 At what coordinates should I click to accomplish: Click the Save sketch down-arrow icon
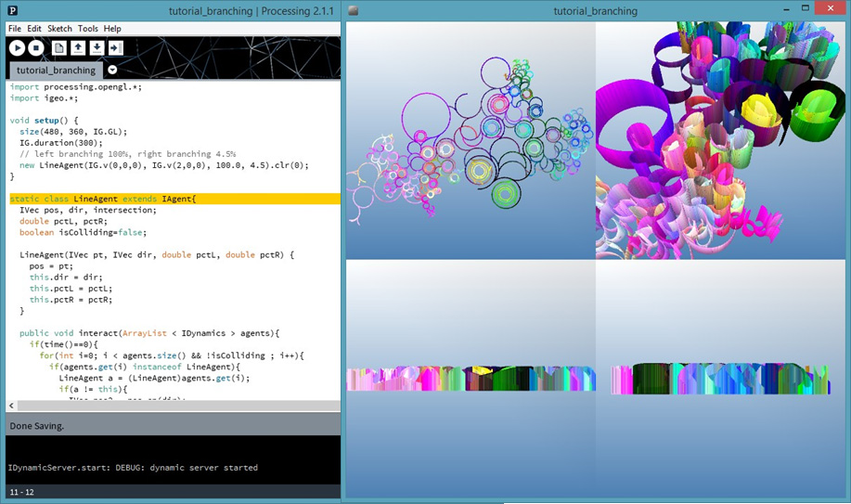97,48
